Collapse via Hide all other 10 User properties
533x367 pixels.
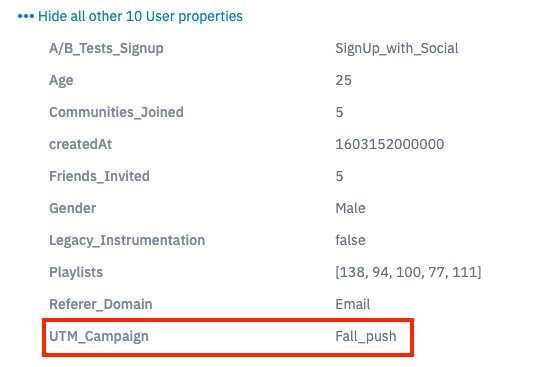[x=140, y=16]
